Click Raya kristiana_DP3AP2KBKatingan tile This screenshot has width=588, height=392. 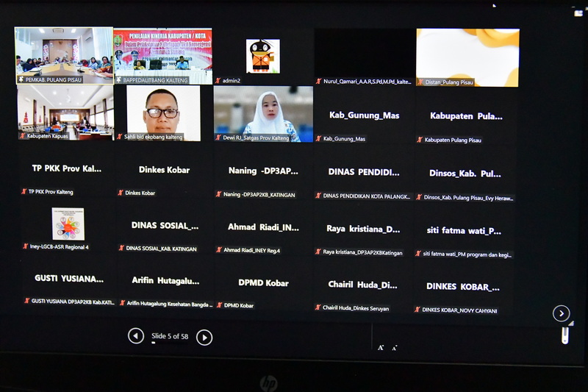coord(363,229)
